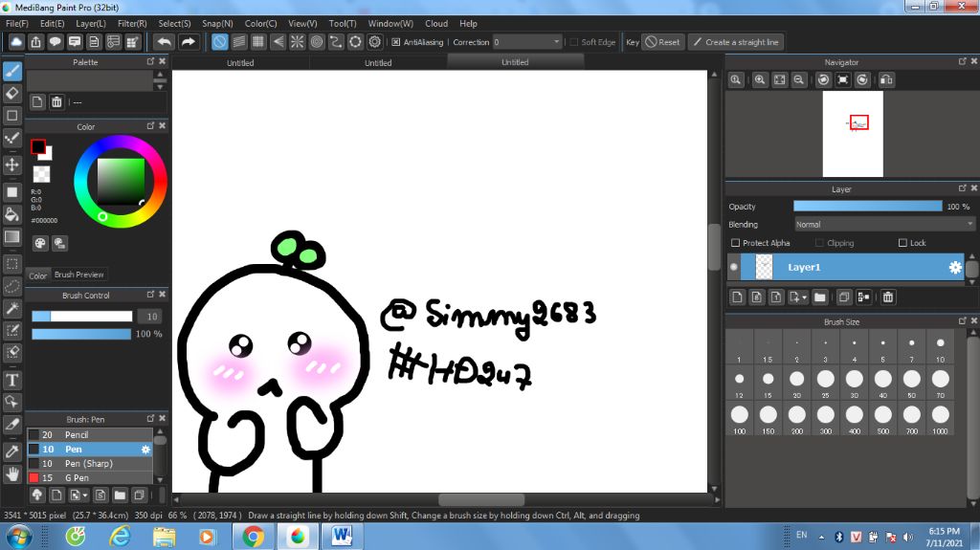Detach the Layer panel
This screenshot has width=980, height=550.
pos(962,188)
